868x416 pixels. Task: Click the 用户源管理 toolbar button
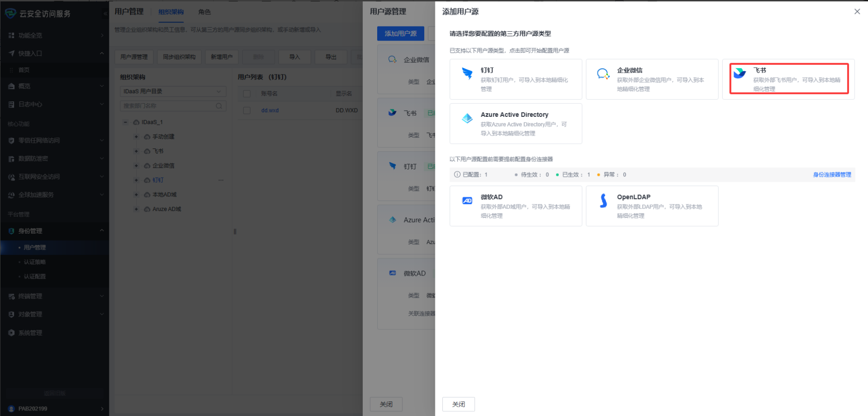coord(134,57)
